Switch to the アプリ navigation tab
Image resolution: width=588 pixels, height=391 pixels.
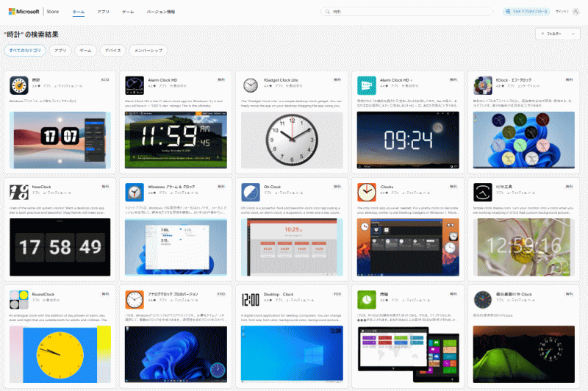click(104, 12)
